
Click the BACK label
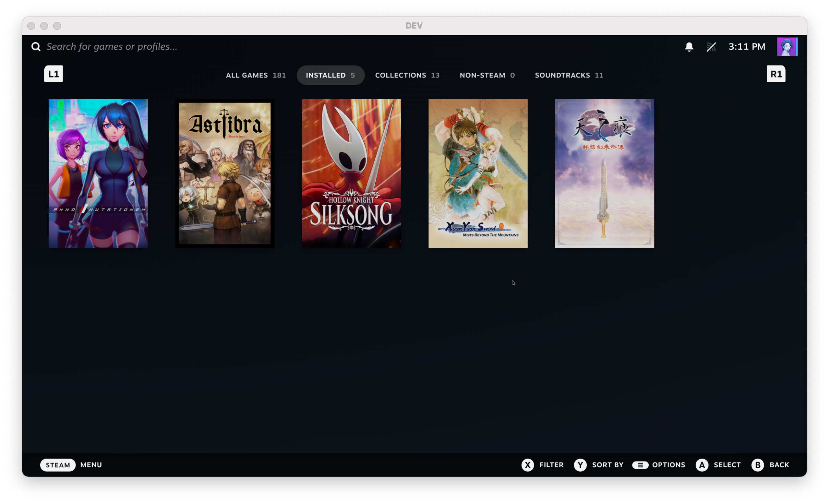click(779, 465)
